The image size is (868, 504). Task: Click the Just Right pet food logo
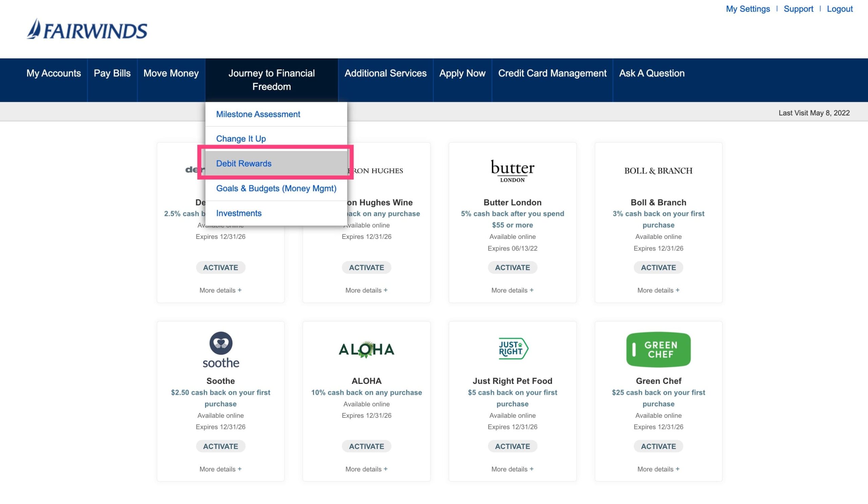(x=513, y=349)
